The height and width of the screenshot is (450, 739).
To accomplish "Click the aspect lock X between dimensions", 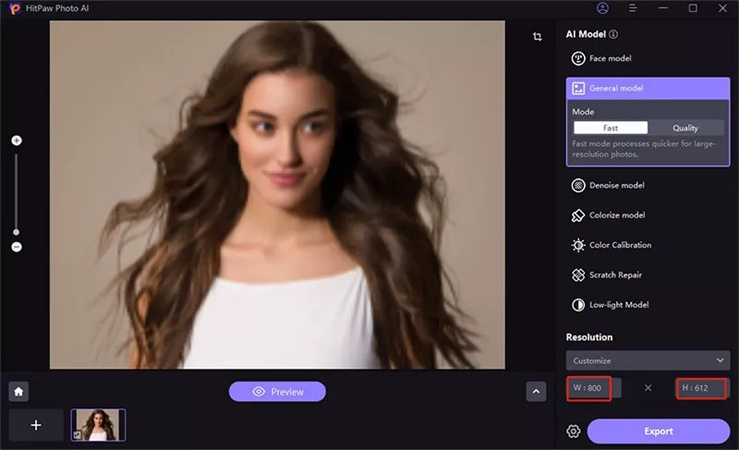I will 648,388.
